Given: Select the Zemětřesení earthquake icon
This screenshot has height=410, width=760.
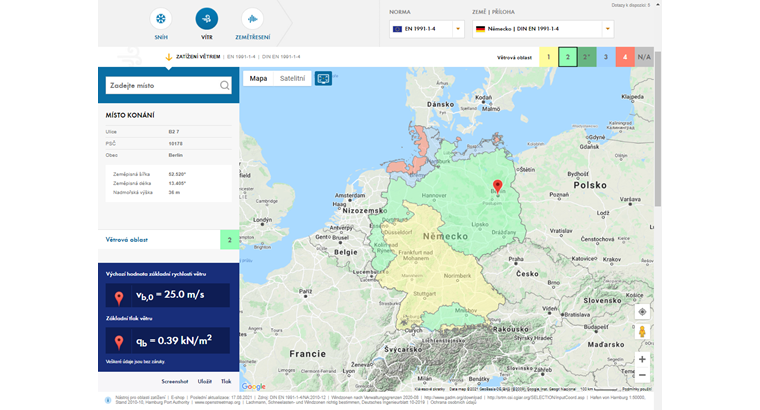Looking at the screenshot, I should (253, 19).
